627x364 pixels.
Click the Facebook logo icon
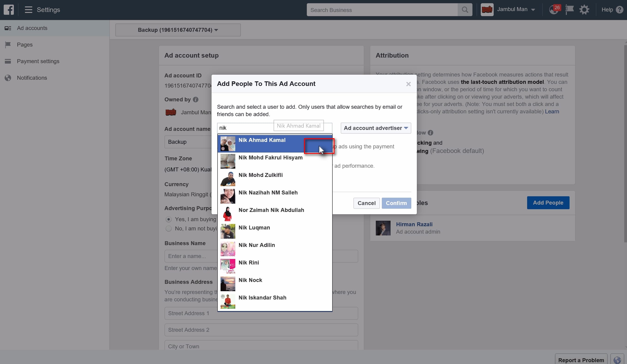coord(9,10)
